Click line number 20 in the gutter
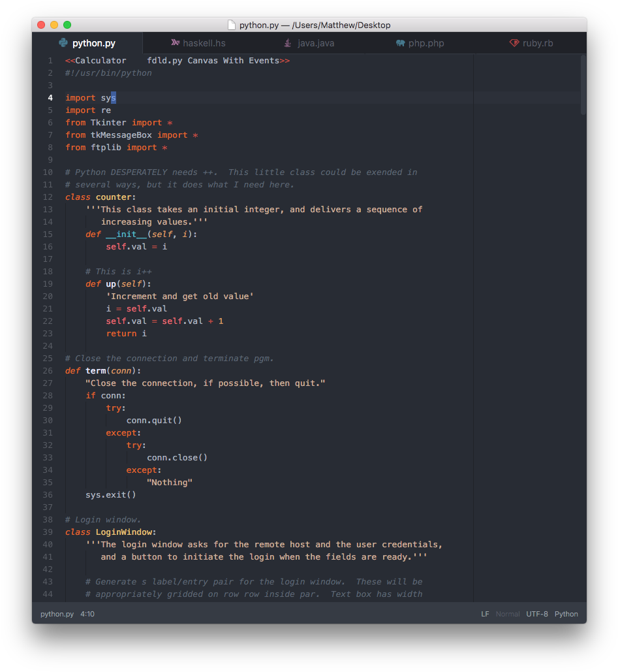The image size is (618, 672). (48, 296)
